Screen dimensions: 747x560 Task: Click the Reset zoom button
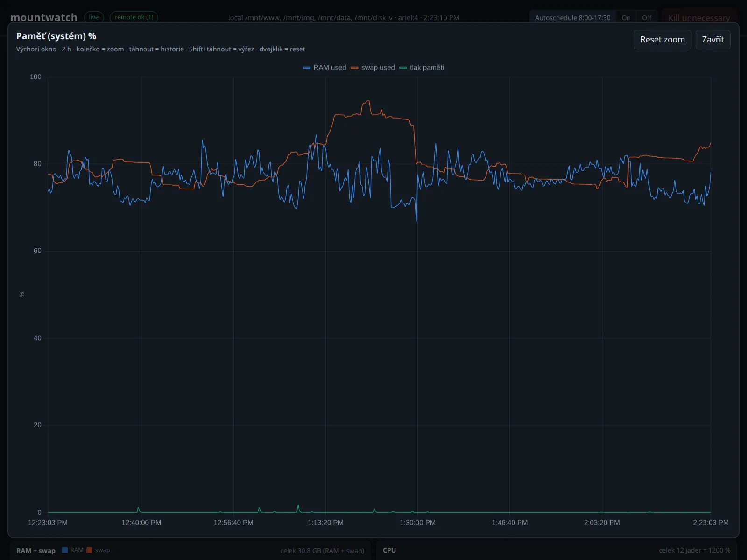click(662, 40)
